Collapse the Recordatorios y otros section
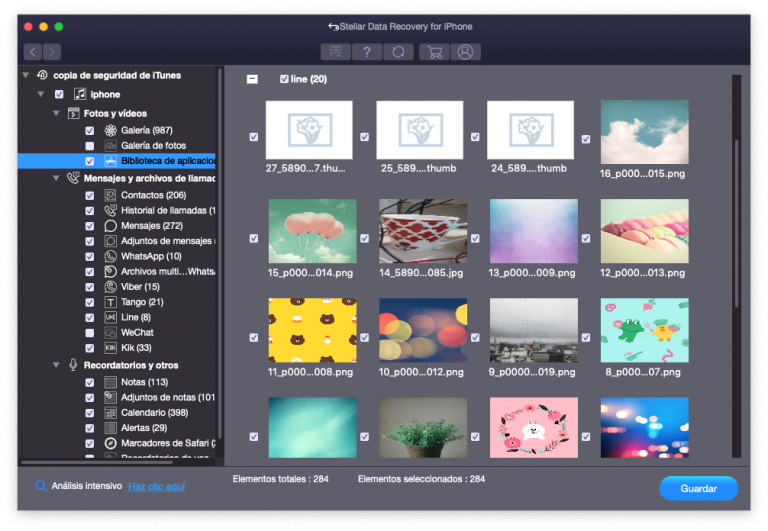Image resolution: width=768 pixels, height=531 pixels. click(57, 366)
